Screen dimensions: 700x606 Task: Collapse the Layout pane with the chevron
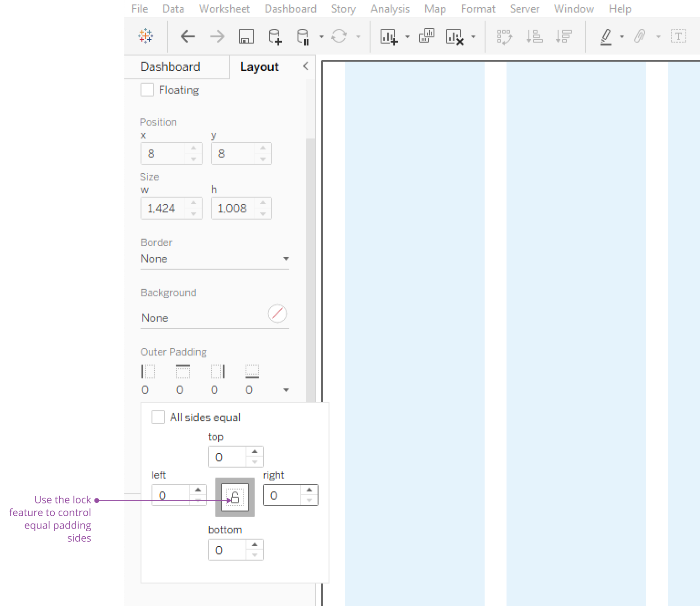[x=305, y=66]
